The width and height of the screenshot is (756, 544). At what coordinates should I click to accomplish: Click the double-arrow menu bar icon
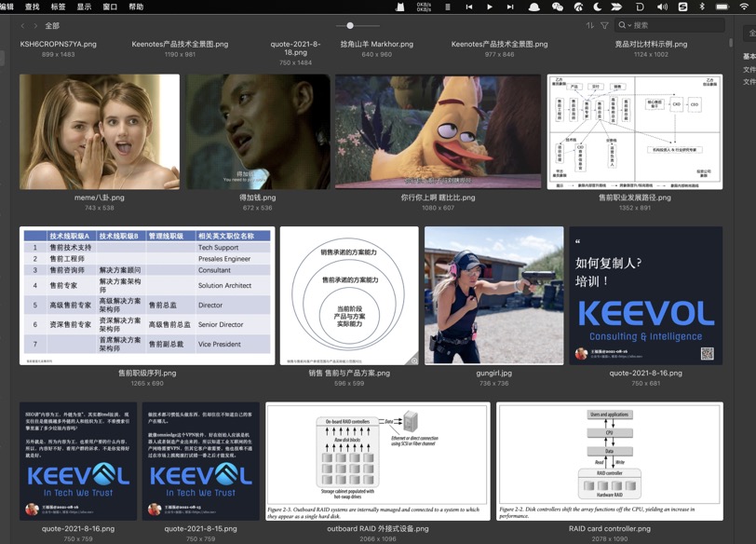point(616,7)
